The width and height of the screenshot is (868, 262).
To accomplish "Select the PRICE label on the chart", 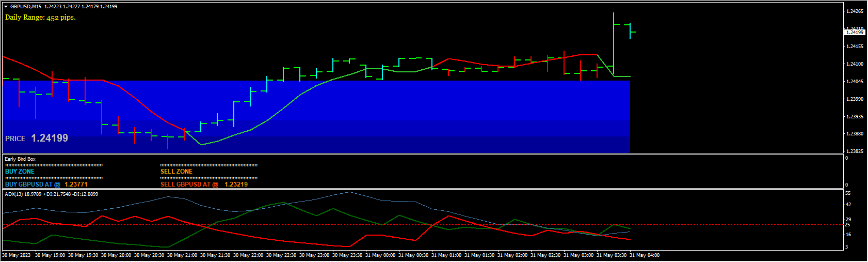I will [x=15, y=138].
